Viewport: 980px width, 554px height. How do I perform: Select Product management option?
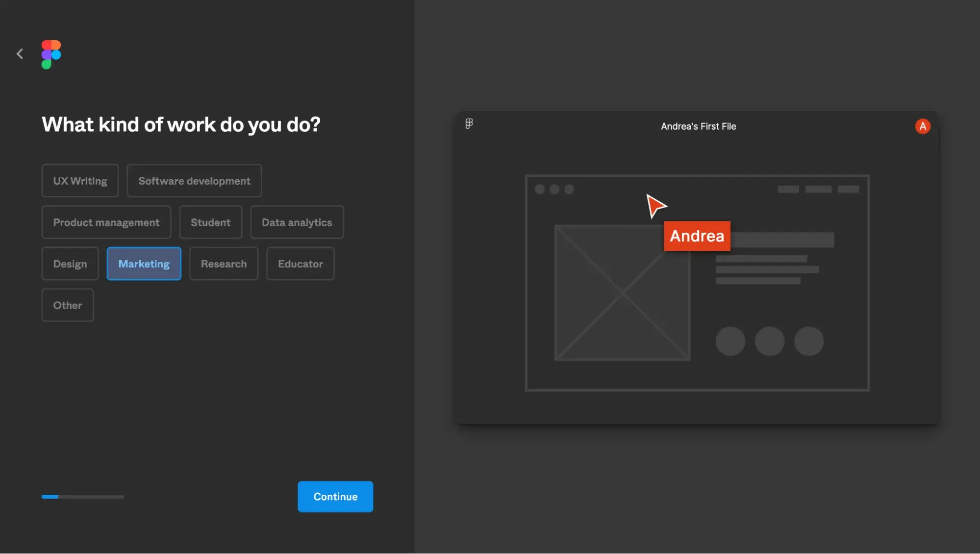[106, 222]
